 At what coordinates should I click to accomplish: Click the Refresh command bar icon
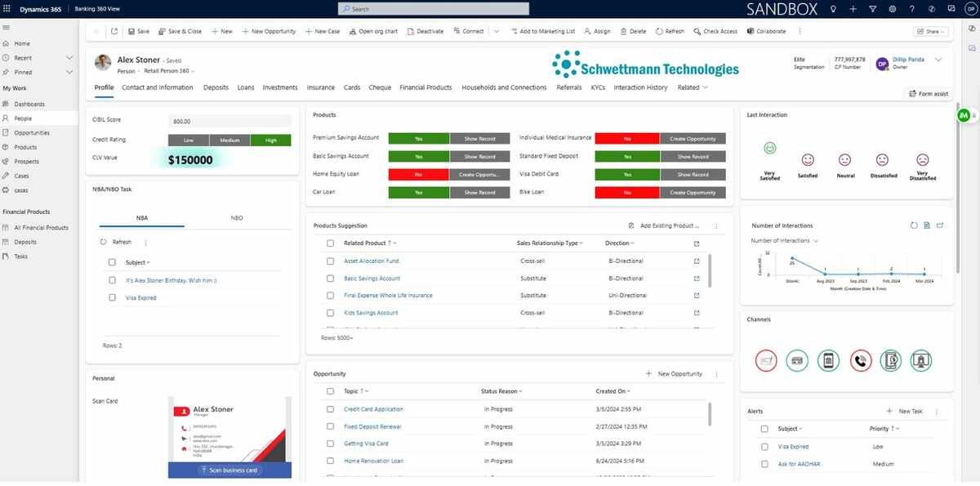tap(657, 32)
